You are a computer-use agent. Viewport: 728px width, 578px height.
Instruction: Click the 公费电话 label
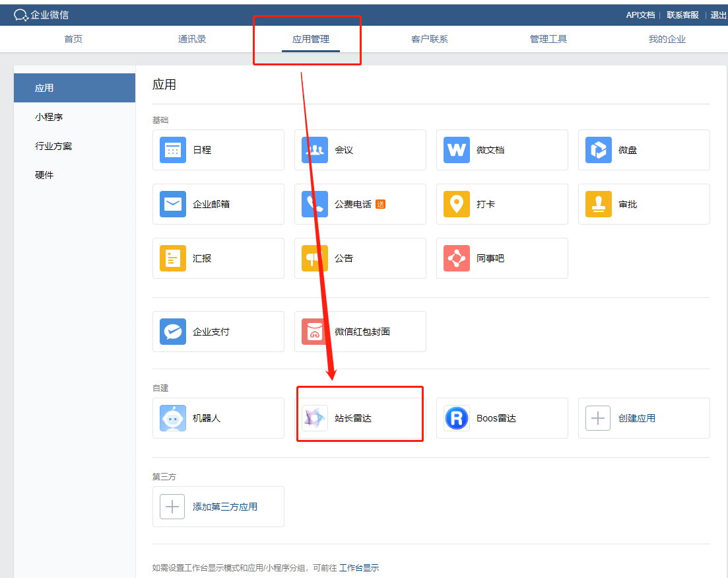click(x=353, y=204)
